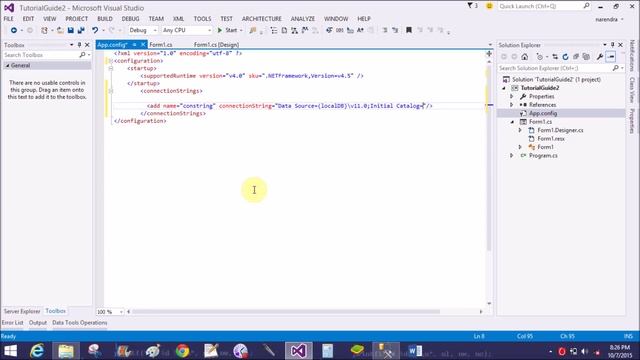The height and width of the screenshot is (360, 640).
Task: Open the FILE menu
Action: tap(9, 19)
